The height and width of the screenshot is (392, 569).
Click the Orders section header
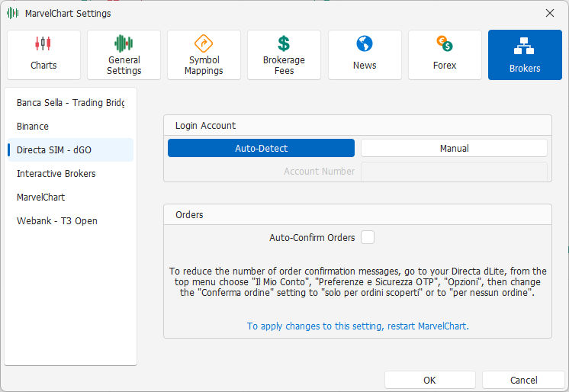(358, 215)
